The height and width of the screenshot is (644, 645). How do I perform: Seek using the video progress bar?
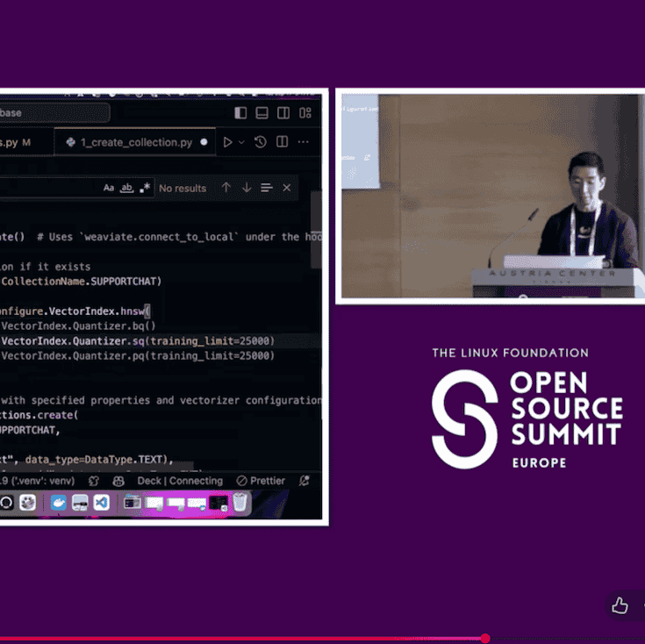coord(323,639)
